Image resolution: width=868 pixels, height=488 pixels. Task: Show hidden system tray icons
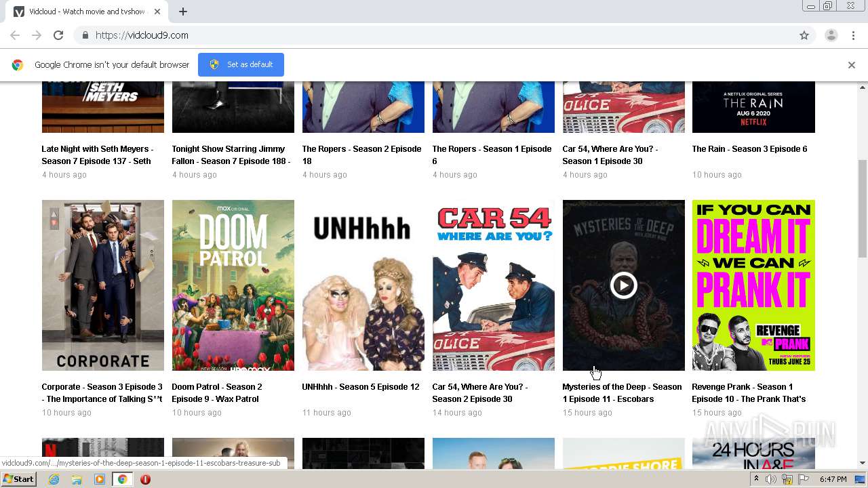pyautogui.click(x=757, y=479)
